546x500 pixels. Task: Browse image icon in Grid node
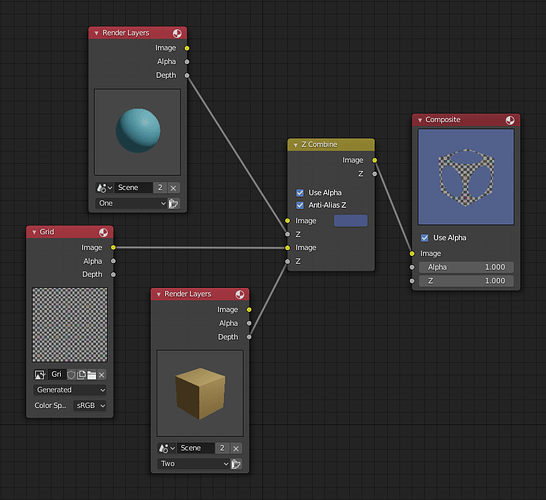[x=40, y=375]
